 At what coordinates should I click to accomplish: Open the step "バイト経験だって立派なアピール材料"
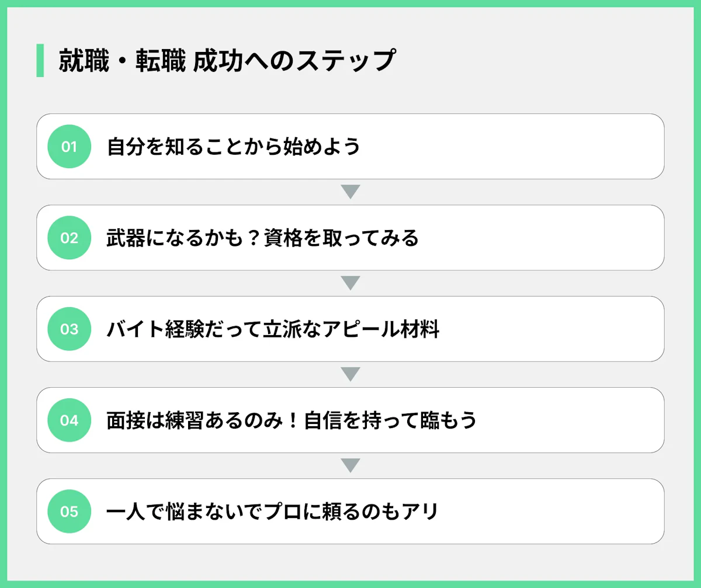pyautogui.click(x=273, y=329)
